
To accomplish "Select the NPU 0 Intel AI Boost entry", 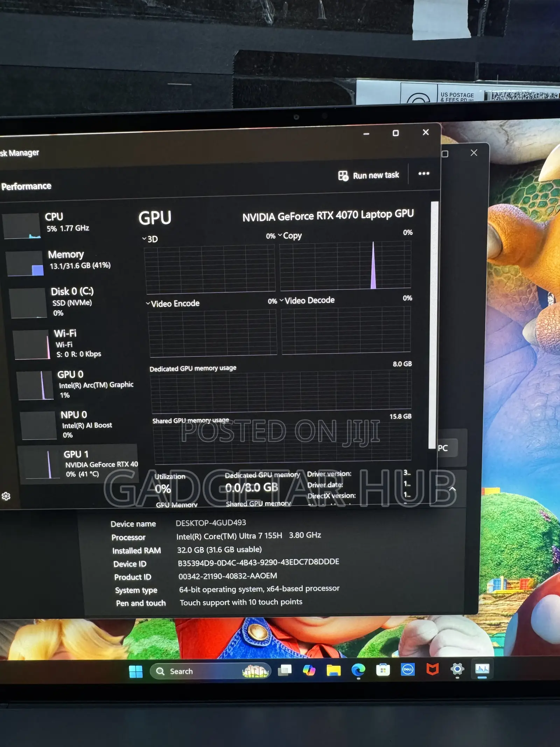I will point(78,425).
